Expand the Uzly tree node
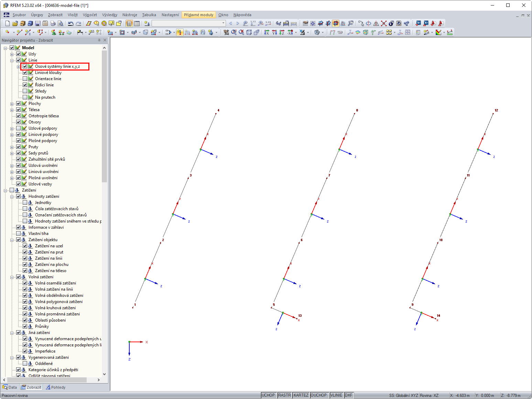The width and height of the screenshot is (532, 399). click(12, 54)
